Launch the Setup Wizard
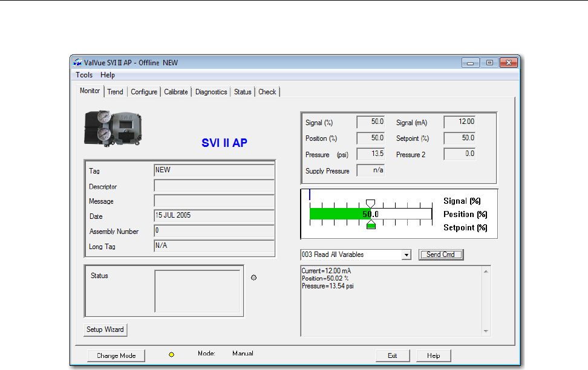The image size is (588, 370). coord(105,329)
